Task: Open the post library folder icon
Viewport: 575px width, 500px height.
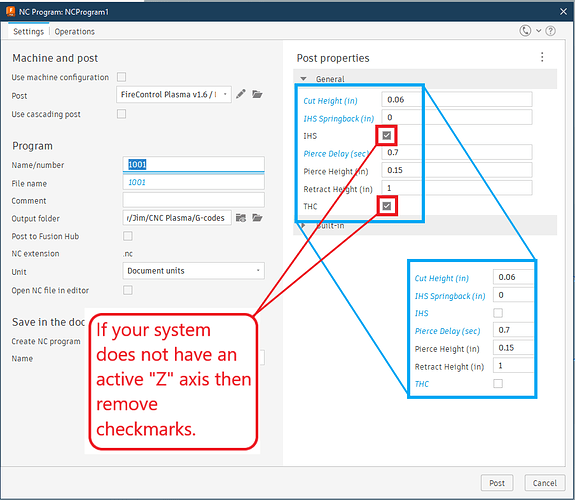Action: pos(257,94)
